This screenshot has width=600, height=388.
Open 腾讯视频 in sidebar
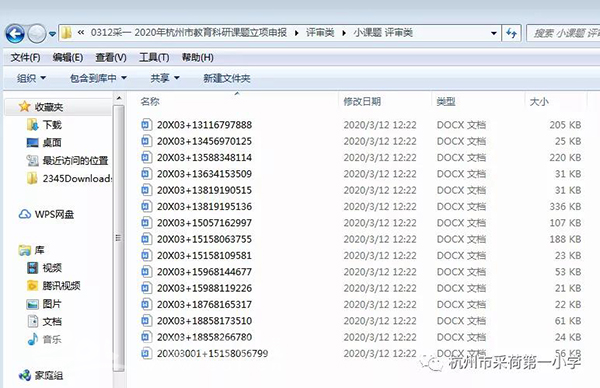point(54,286)
